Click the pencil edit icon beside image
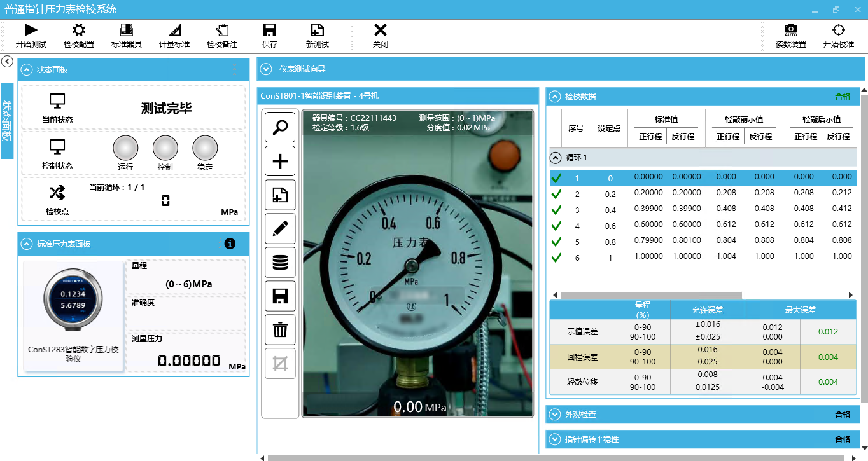Screen dimensions: 868x461 point(280,229)
